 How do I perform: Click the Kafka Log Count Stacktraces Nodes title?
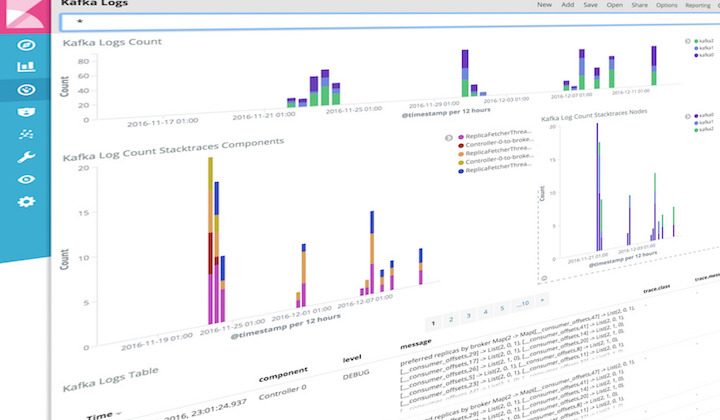[594, 115]
